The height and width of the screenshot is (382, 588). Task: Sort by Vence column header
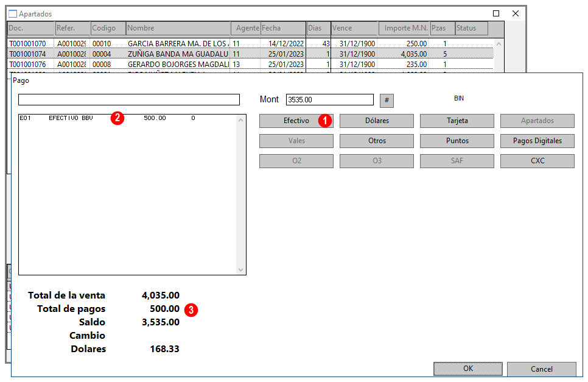point(354,28)
